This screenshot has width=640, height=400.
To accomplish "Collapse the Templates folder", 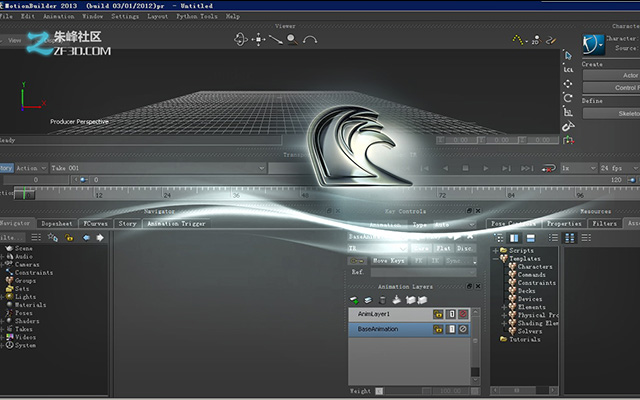I will point(496,259).
